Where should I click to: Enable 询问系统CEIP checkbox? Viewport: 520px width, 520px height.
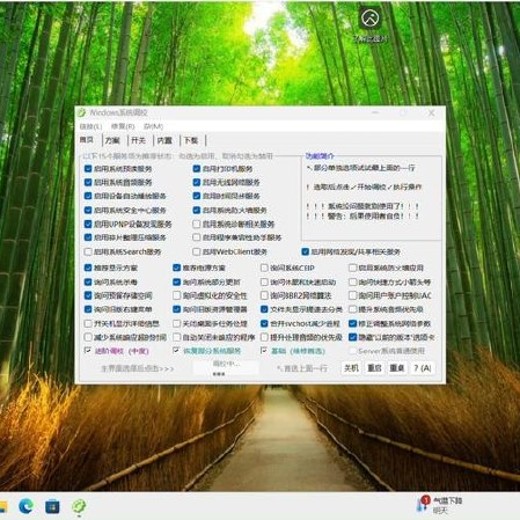tap(264, 268)
